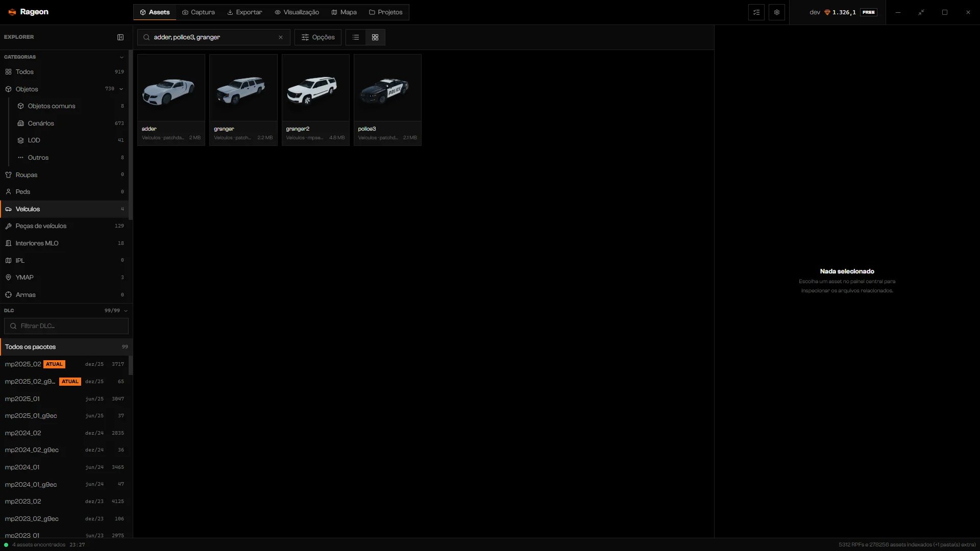This screenshot has height=551, width=980.
Task: Open the granger2 vehicle thumbnail
Action: 315,88
